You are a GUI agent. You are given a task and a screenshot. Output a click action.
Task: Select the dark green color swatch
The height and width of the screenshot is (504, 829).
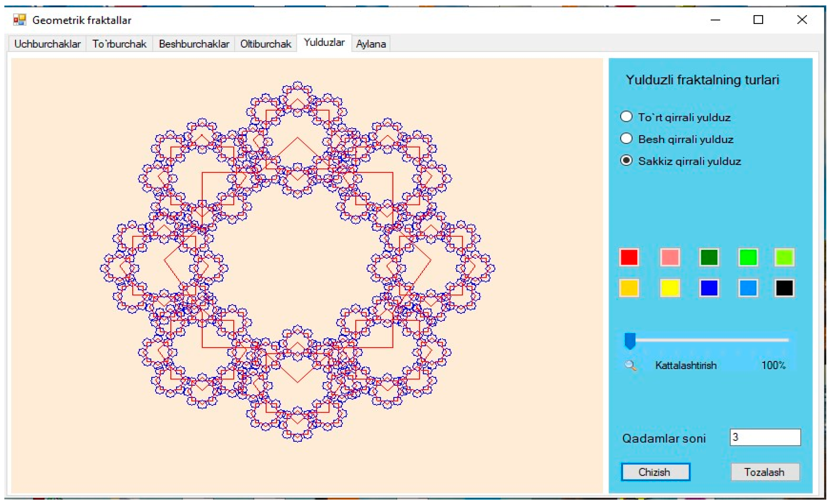(x=709, y=258)
